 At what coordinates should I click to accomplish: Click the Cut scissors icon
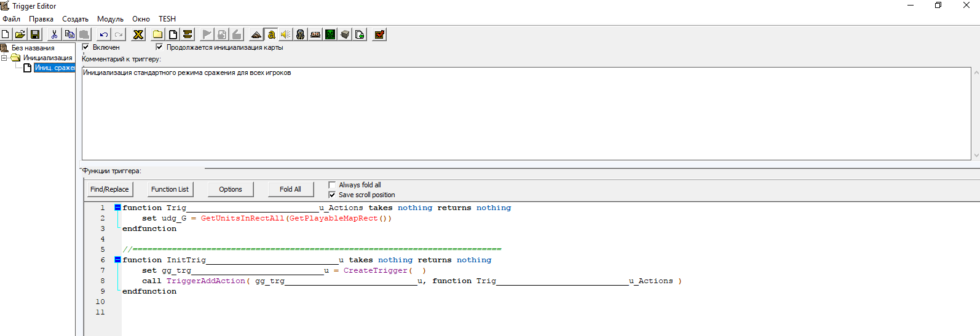click(x=55, y=34)
